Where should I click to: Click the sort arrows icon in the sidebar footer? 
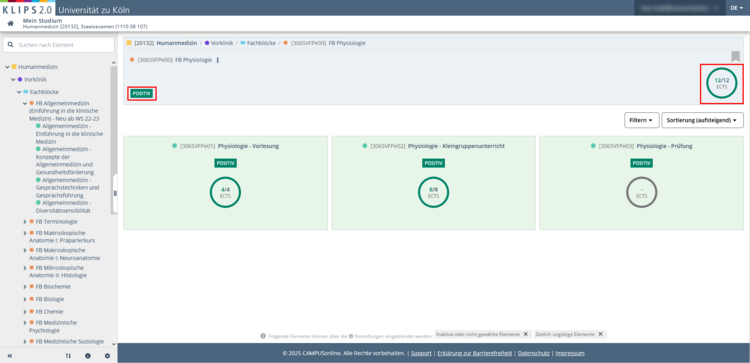(x=68, y=356)
